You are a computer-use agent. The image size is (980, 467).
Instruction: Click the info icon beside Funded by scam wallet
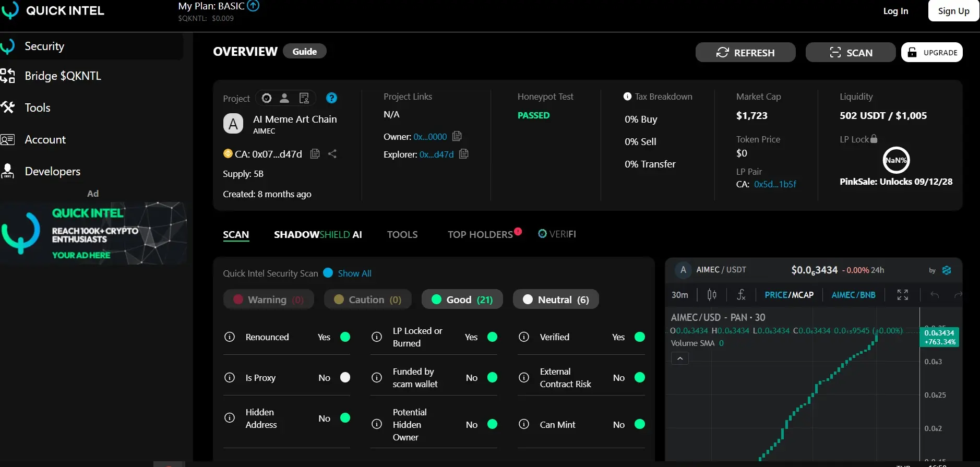[377, 378]
